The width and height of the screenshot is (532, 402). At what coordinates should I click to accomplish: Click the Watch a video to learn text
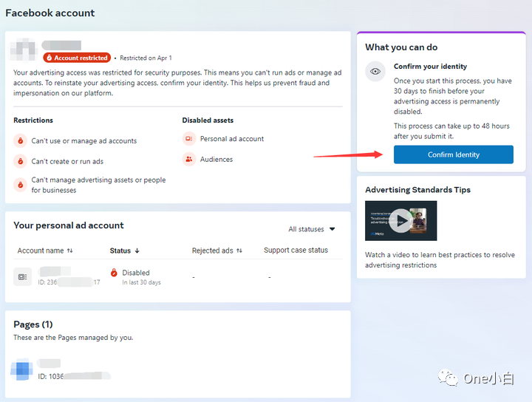coord(440,260)
